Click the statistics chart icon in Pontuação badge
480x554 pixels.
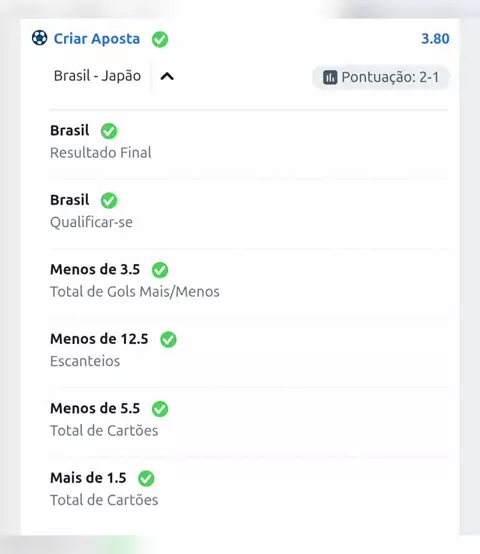330,77
